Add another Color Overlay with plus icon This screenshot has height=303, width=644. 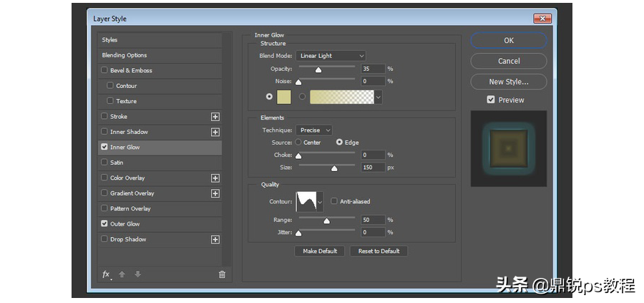tap(215, 178)
